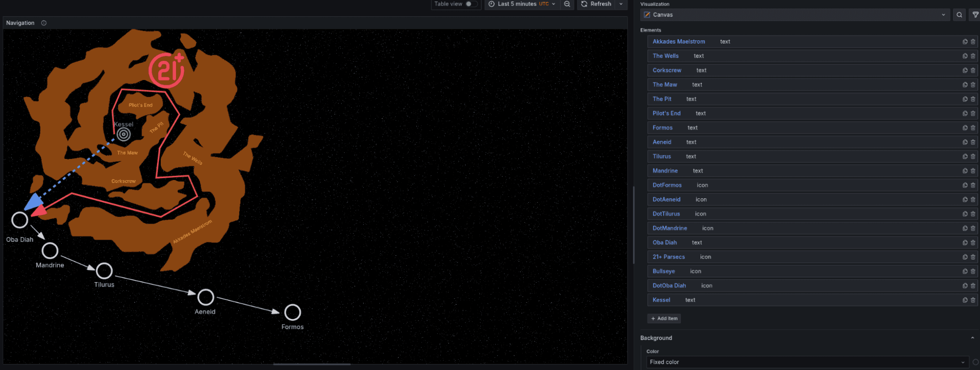
Task: Delete the Pilot's End element
Action: coord(973,113)
